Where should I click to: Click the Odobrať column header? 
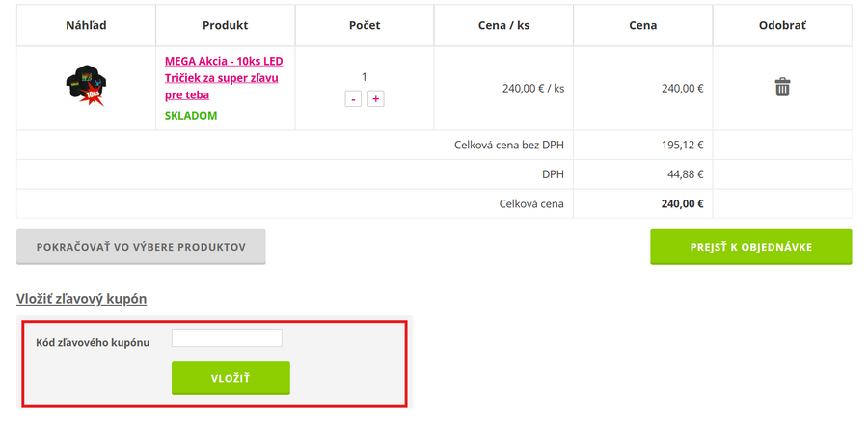coord(782,25)
